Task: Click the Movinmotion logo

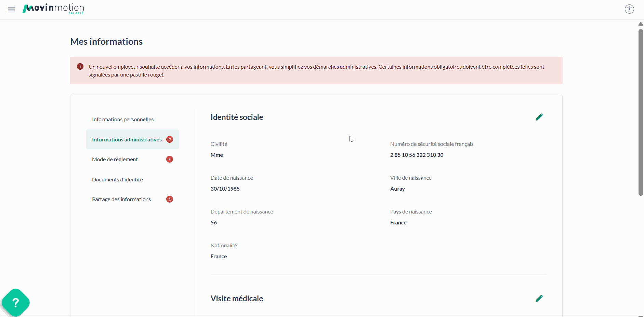Action: click(x=53, y=9)
